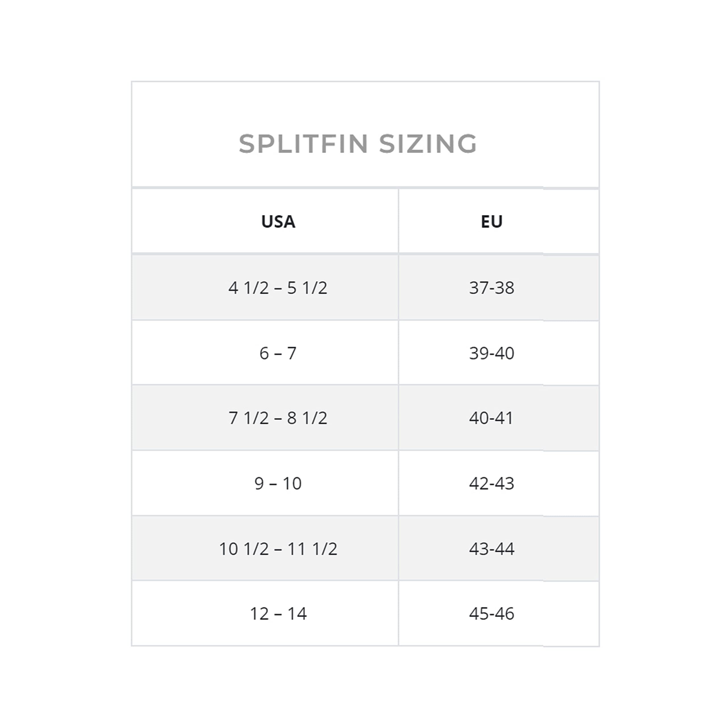This screenshot has height=728, width=728.
Task: Click the number 14 in the last row
Action: click(297, 613)
